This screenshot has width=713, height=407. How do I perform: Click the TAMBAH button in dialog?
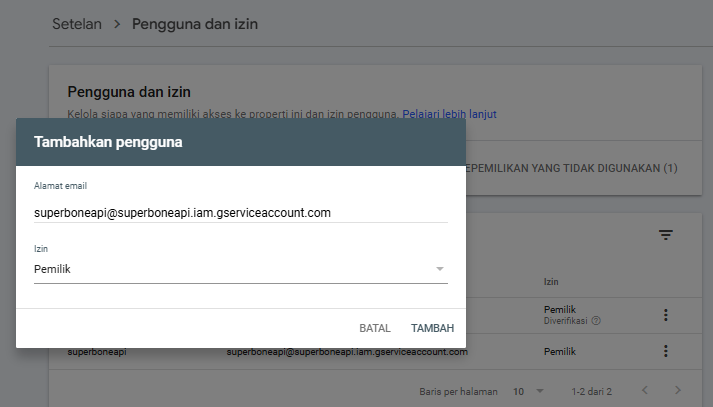[432, 328]
